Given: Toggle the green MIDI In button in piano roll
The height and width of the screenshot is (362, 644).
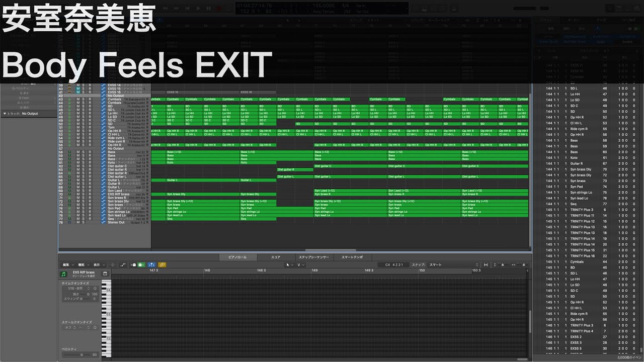Looking at the screenshot, I should (x=141, y=264).
